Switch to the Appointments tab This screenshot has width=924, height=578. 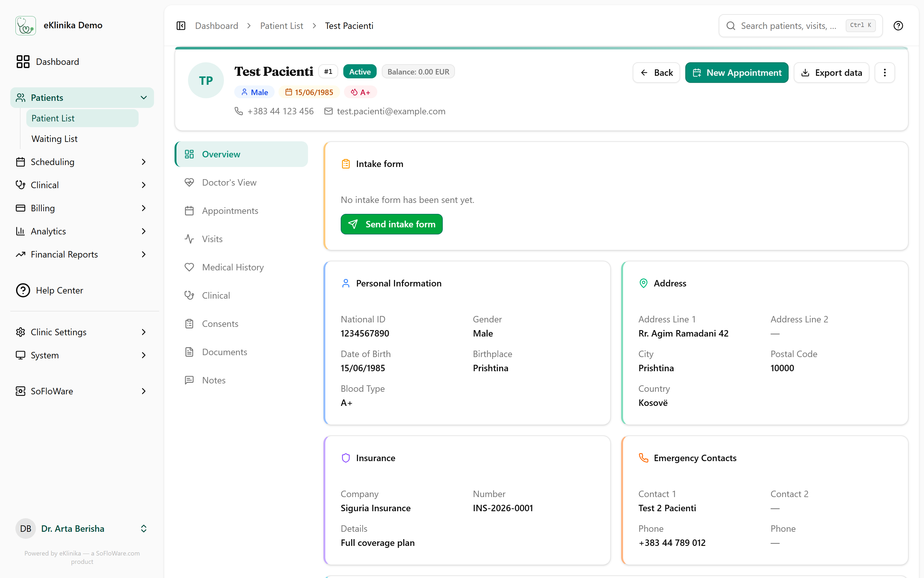pyautogui.click(x=241, y=211)
